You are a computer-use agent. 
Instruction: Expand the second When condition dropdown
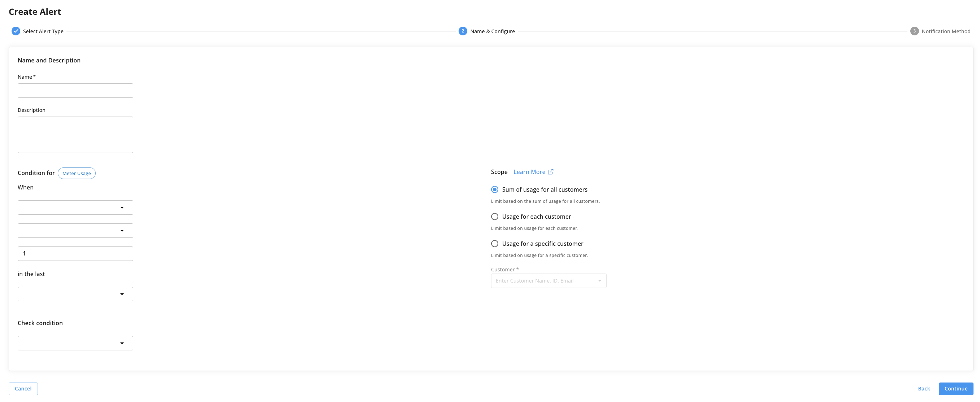point(75,231)
